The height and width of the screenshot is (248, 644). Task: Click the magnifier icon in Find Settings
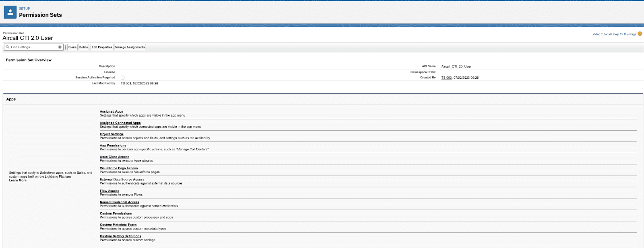(8, 47)
